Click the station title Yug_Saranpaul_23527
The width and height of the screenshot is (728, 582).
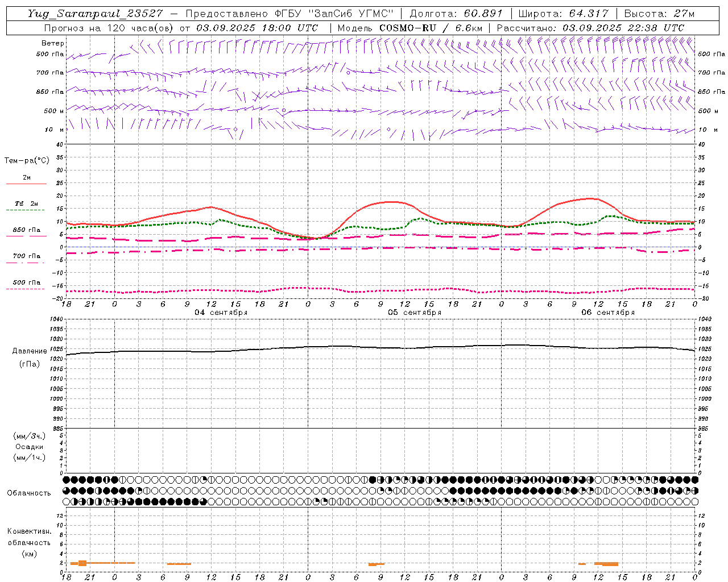coord(95,14)
